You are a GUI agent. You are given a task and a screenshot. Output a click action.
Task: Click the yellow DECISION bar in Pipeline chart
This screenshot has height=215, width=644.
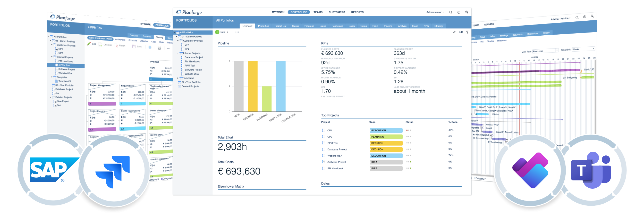tap(252, 86)
